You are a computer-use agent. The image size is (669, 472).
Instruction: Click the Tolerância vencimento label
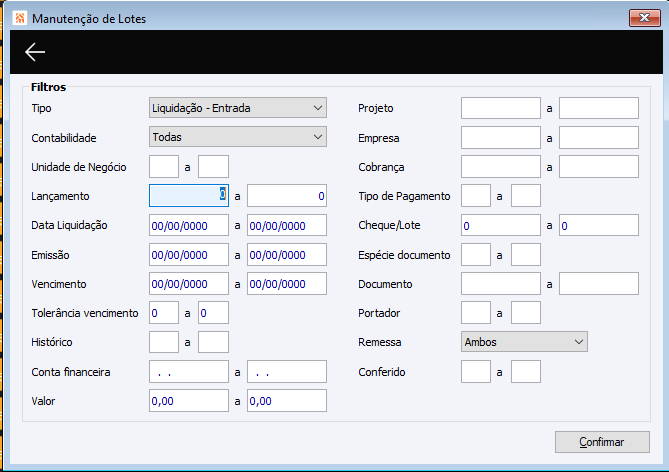[85, 313]
